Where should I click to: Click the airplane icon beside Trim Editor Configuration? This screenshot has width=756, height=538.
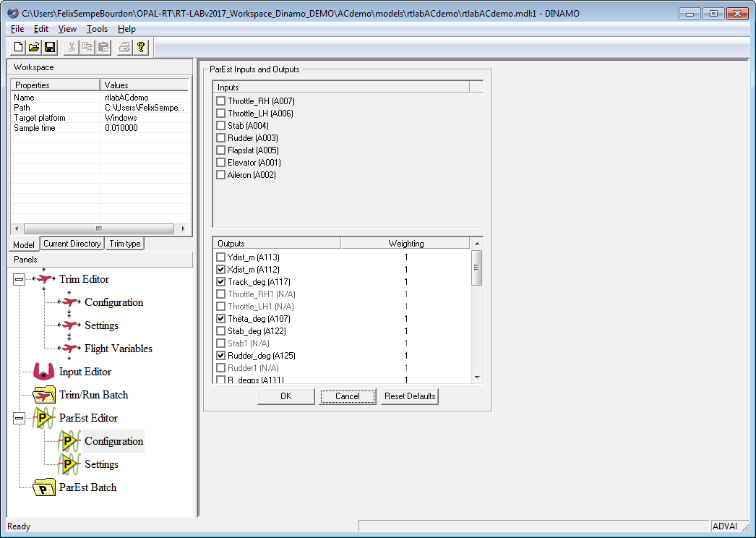tap(69, 302)
